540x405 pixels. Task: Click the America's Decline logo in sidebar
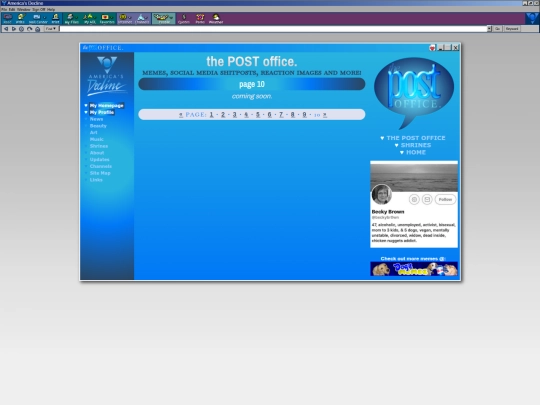click(107, 76)
